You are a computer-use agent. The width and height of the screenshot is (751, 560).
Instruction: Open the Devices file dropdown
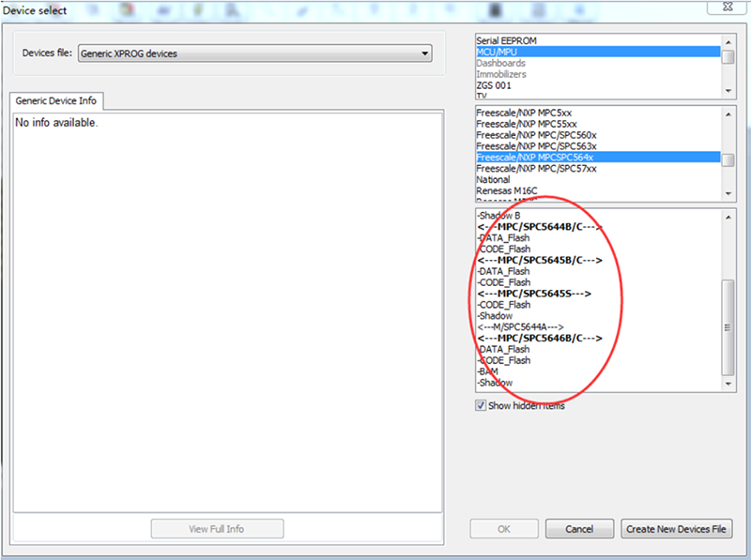pos(254,53)
